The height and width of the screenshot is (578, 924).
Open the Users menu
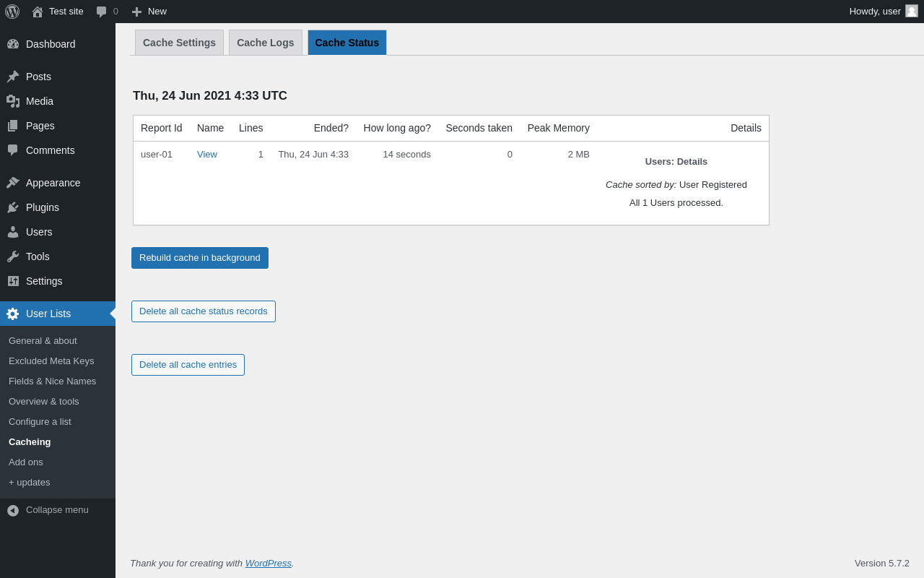58,232
